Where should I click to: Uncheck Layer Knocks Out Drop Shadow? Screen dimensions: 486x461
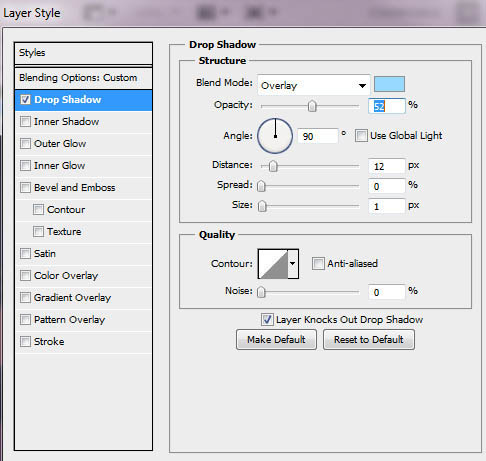tap(267, 319)
